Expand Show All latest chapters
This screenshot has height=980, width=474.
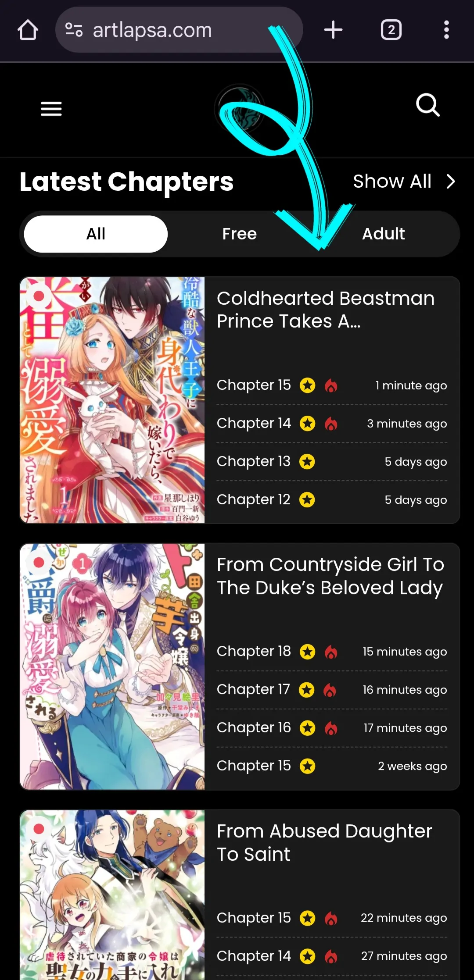pyautogui.click(x=392, y=181)
